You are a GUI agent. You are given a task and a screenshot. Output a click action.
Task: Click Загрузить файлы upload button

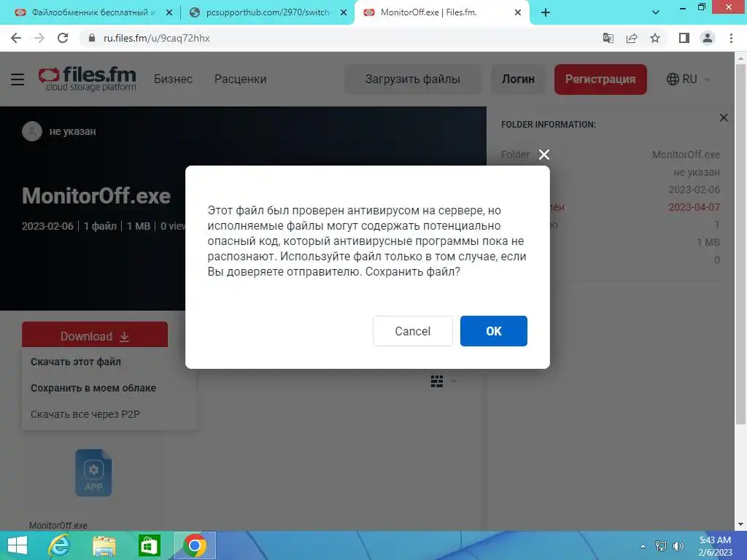[x=413, y=79]
